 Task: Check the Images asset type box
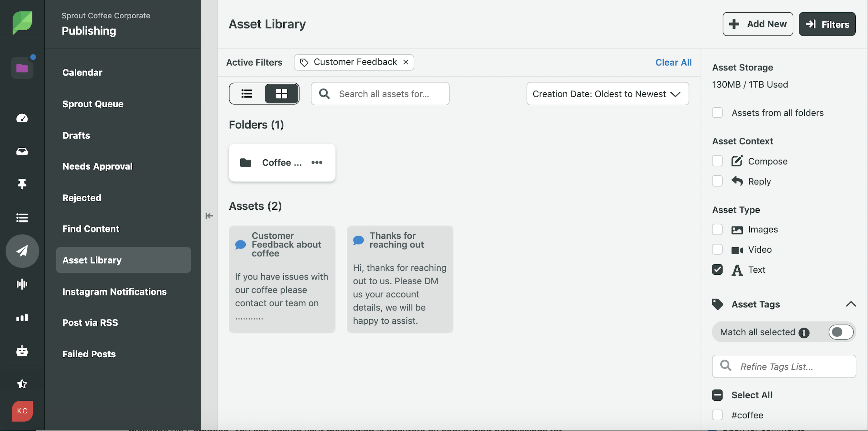(717, 230)
